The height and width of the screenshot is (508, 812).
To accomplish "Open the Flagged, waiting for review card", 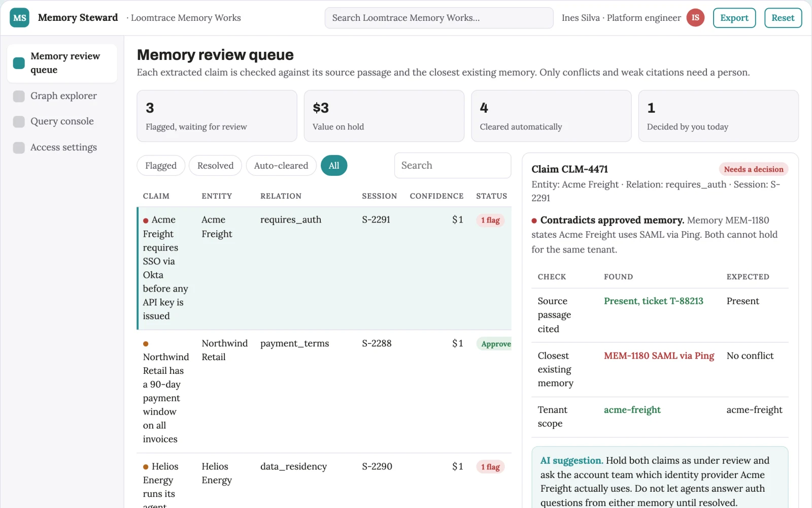I will [217, 116].
